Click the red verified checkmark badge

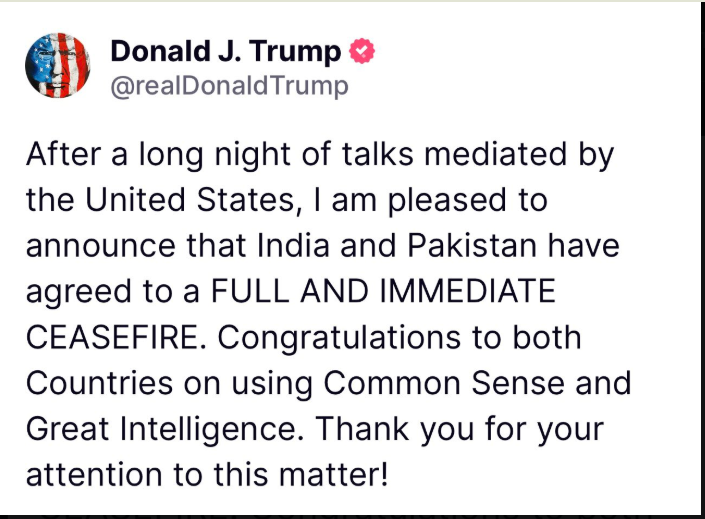tap(362, 51)
